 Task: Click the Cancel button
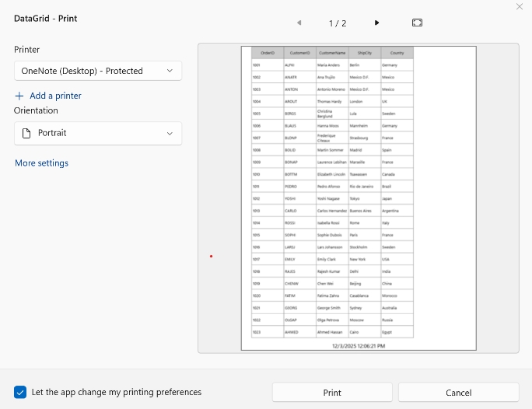click(458, 393)
